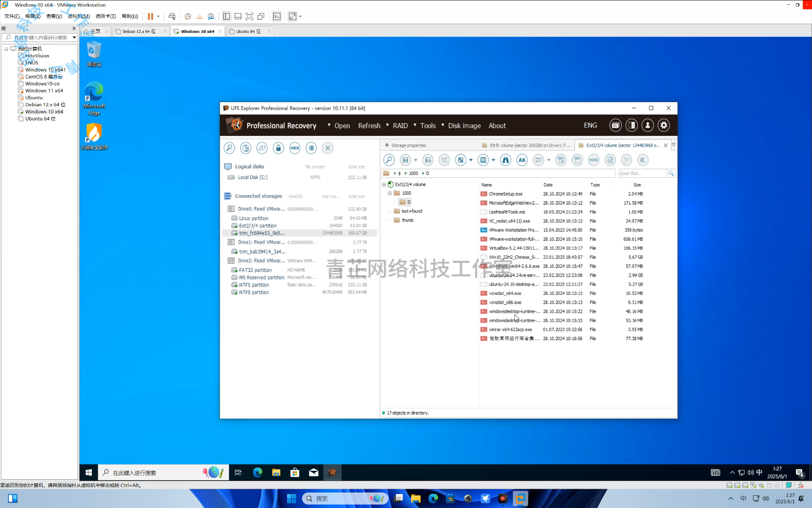Select the lost+found folder in tree
The width and height of the screenshot is (812, 508).
tap(412, 211)
